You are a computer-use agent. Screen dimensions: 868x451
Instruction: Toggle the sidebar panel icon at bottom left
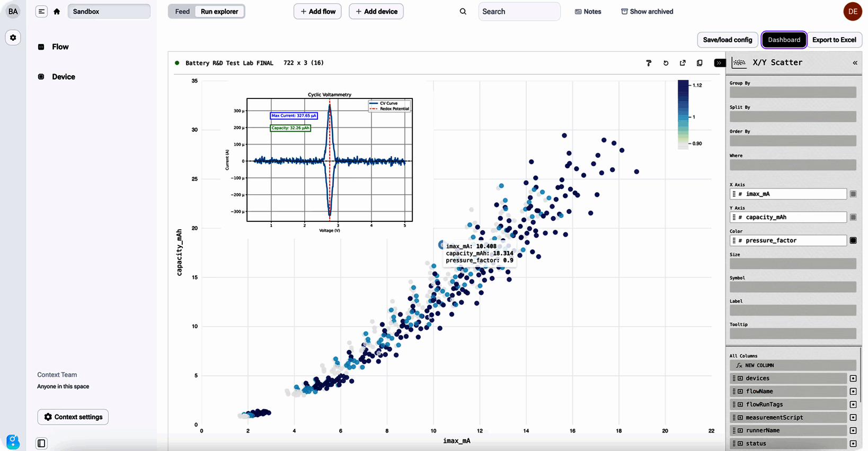tap(41, 444)
